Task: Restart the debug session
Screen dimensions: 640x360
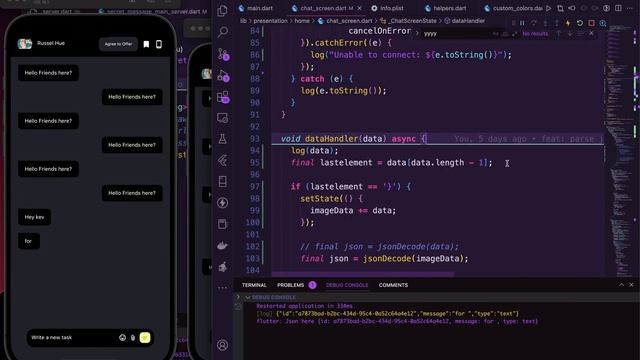Action: coord(580,23)
